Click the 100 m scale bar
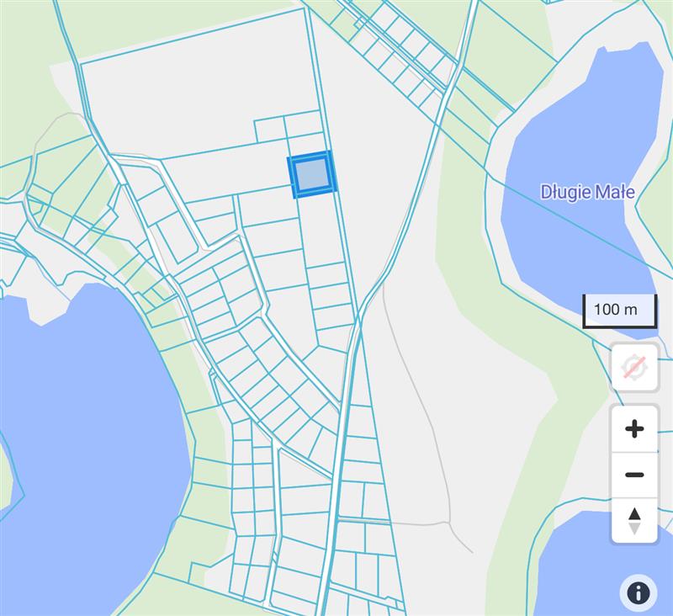The height and width of the screenshot is (616, 673). (x=619, y=310)
